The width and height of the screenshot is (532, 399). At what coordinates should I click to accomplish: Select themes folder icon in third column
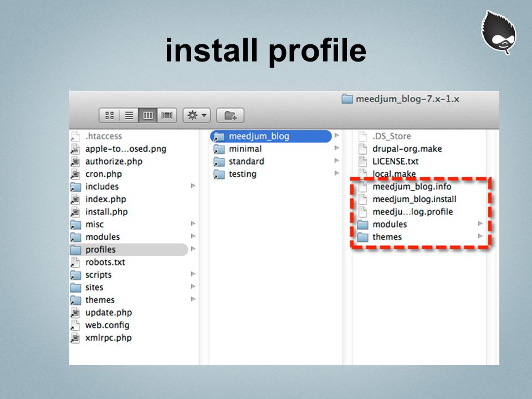(x=362, y=237)
